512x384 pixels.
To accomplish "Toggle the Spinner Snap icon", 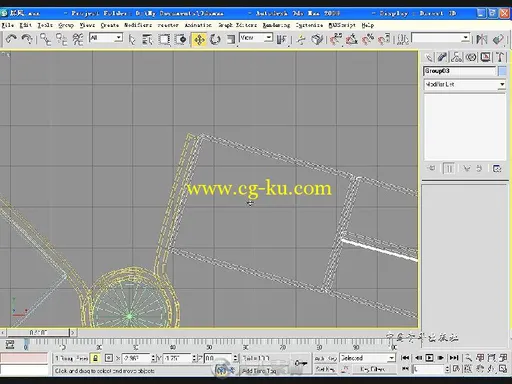I will tap(384, 39).
